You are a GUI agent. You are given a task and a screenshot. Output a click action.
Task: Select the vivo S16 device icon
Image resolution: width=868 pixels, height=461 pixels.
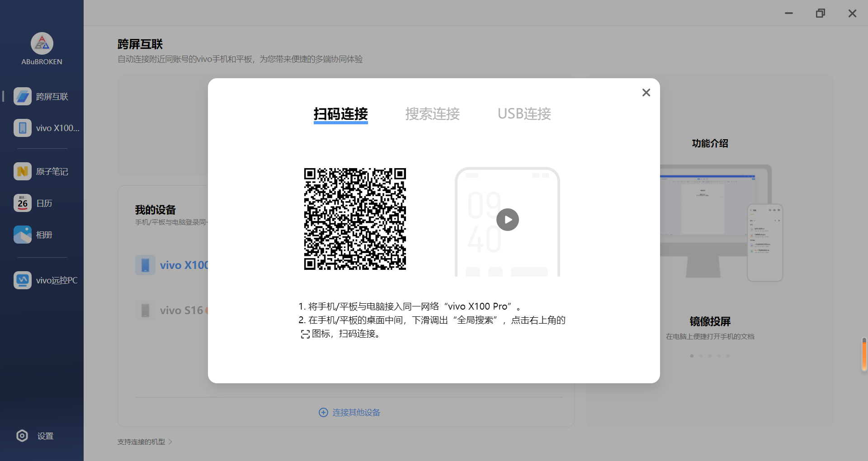(145, 310)
